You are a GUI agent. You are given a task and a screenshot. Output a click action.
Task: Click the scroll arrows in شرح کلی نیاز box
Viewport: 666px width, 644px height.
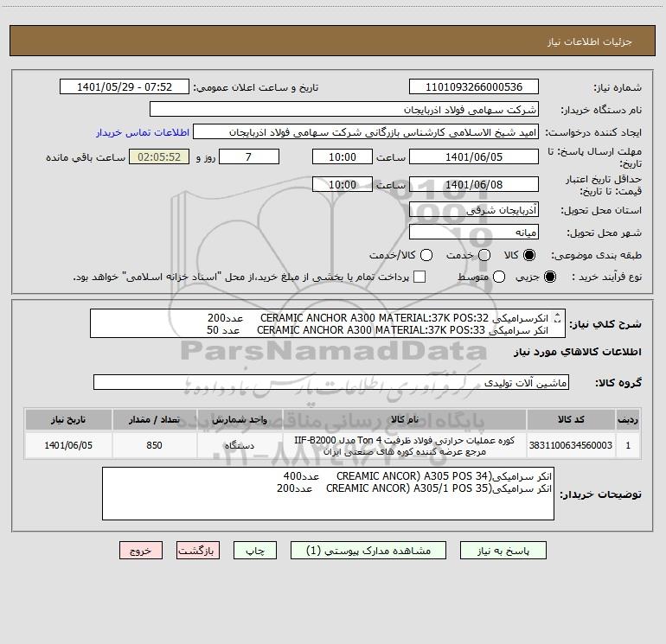pos(558,318)
